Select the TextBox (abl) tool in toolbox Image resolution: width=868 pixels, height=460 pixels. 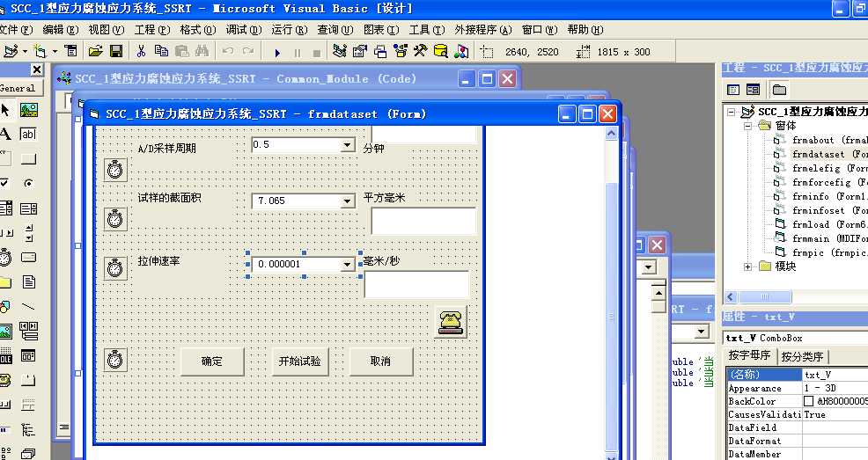(29, 134)
